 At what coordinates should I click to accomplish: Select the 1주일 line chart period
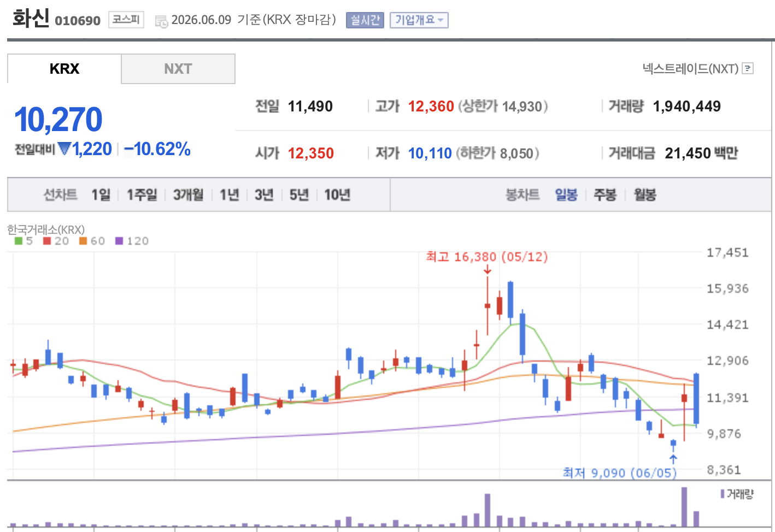[x=142, y=194]
